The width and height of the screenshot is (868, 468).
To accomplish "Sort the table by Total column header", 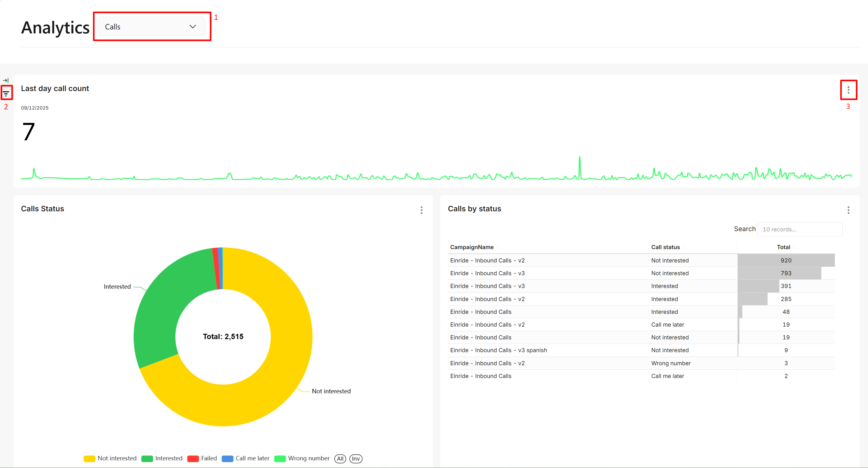I will click(783, 247).
